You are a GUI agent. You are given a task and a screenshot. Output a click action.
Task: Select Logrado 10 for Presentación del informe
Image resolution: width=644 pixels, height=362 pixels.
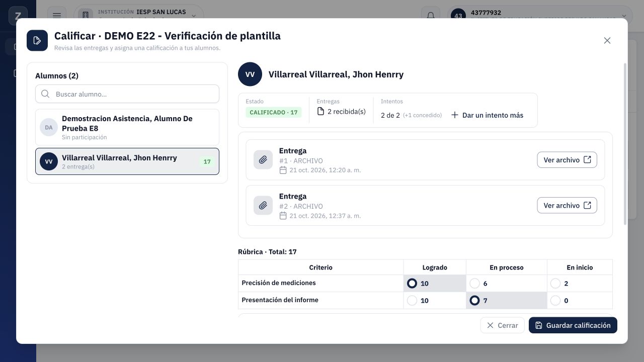click(412, 301)
